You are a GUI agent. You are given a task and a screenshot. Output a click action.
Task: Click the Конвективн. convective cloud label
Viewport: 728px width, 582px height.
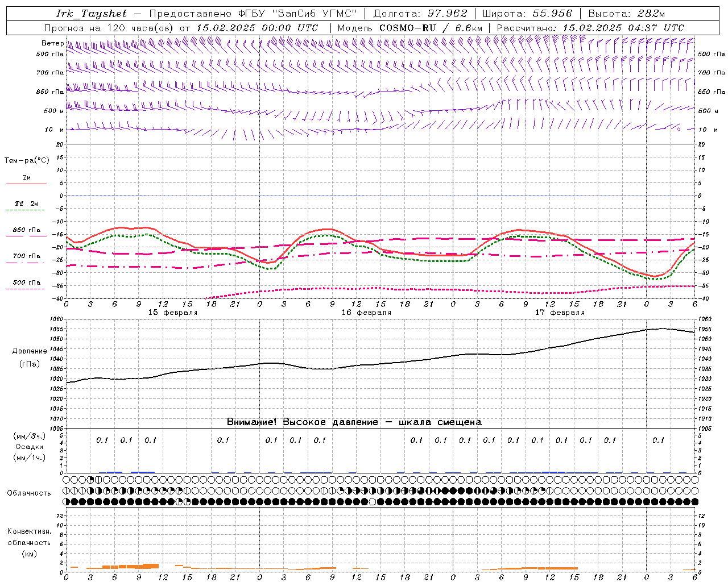[29, 531]
